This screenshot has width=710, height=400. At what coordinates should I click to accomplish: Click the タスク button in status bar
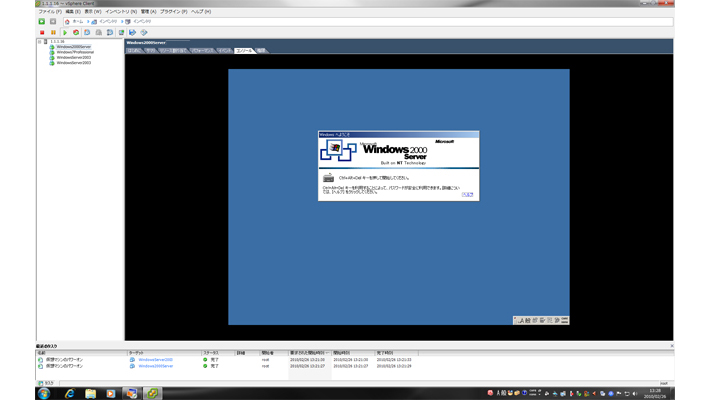[x=47, y=383]
